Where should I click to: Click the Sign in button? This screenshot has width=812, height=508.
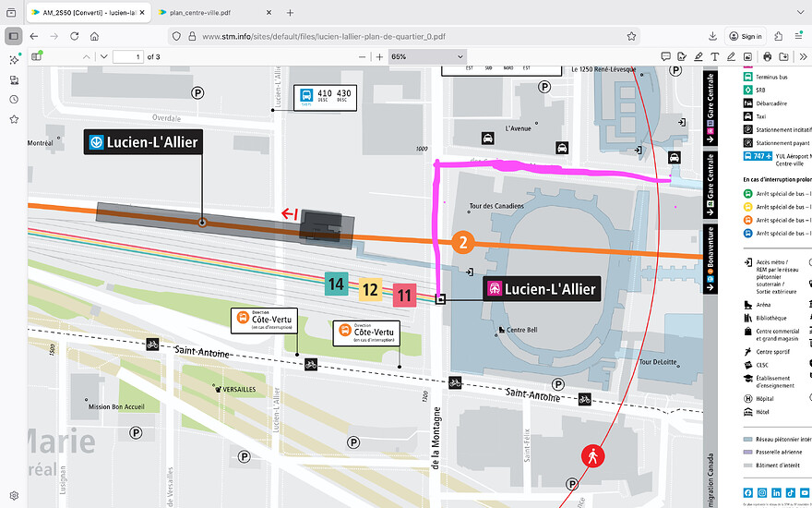[746, 36]
